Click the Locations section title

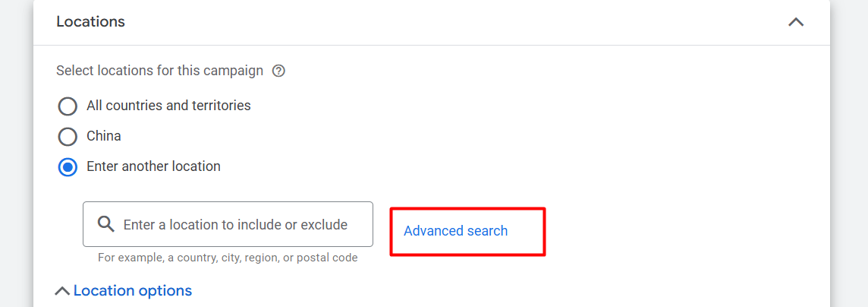(90, 22)
